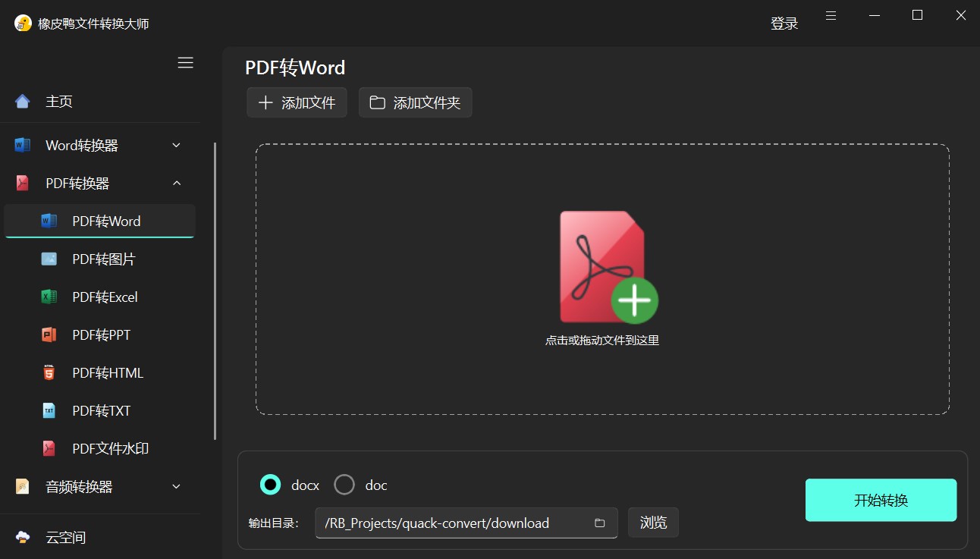Click the PDF转Word item's Word icon
This screenshot has height=559, width=980.
point(49,221)
